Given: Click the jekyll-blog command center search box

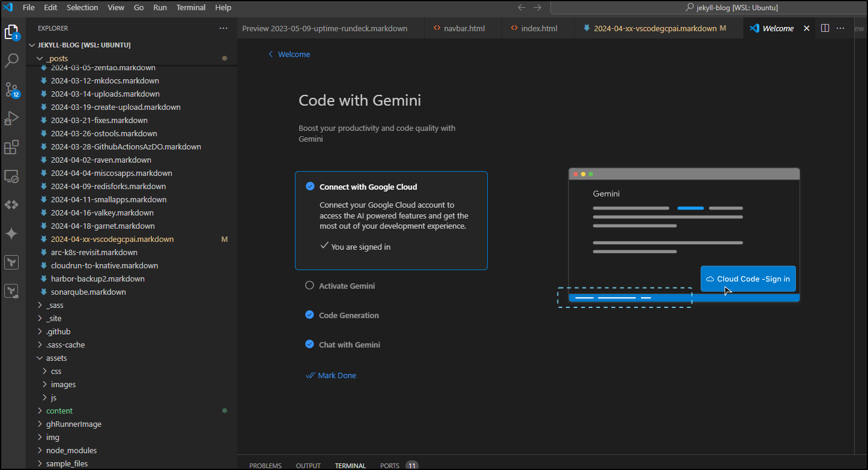Looking at the screenshot, I should coord(709,8).
